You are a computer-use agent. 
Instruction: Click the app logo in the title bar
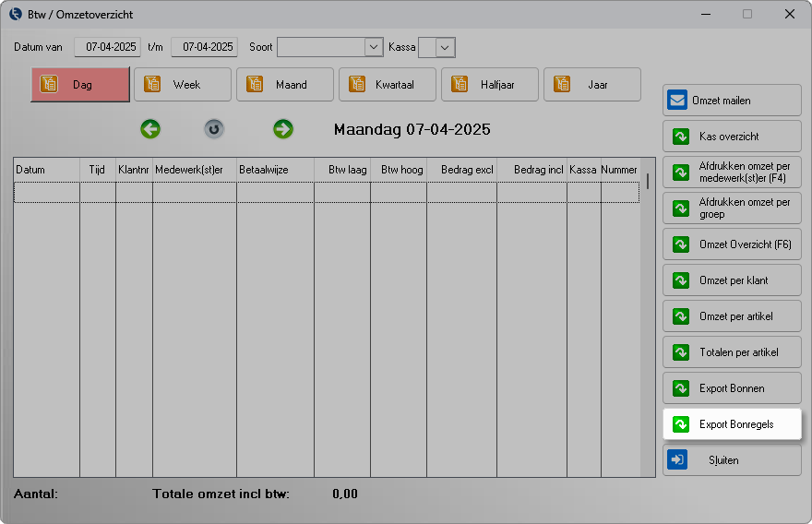pyautogui.click(x=16, y=14)
